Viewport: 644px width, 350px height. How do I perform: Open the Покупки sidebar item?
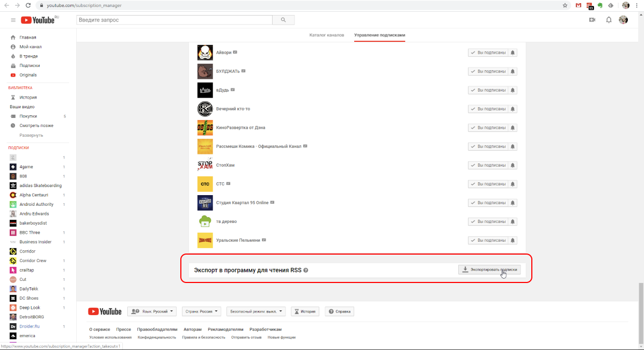(29, 116)
